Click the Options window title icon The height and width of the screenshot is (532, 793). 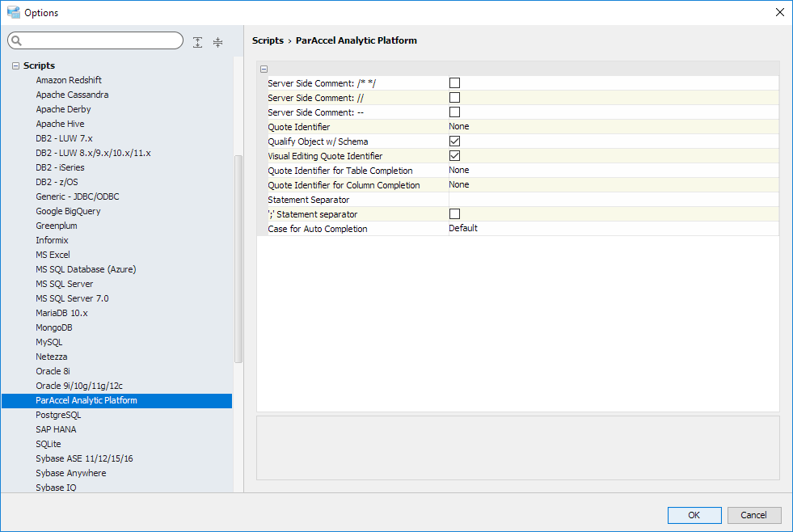[13, 12]
